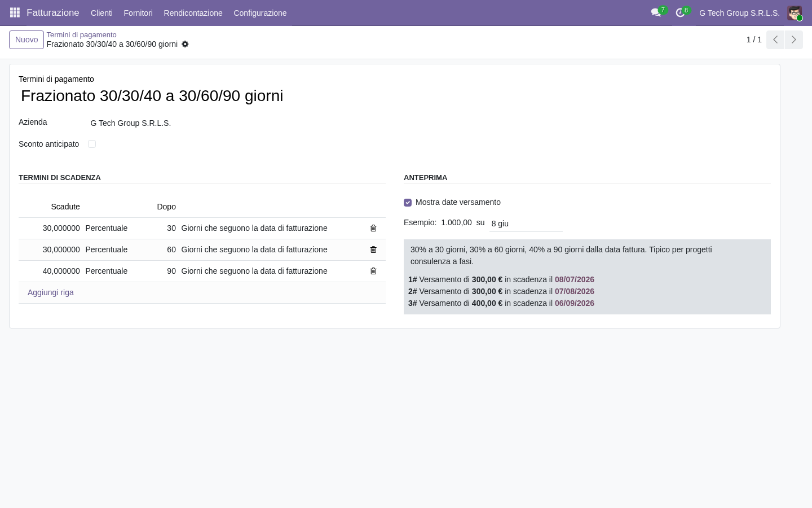
Task: Open the Configurazione menu
Action: [260, 13]
